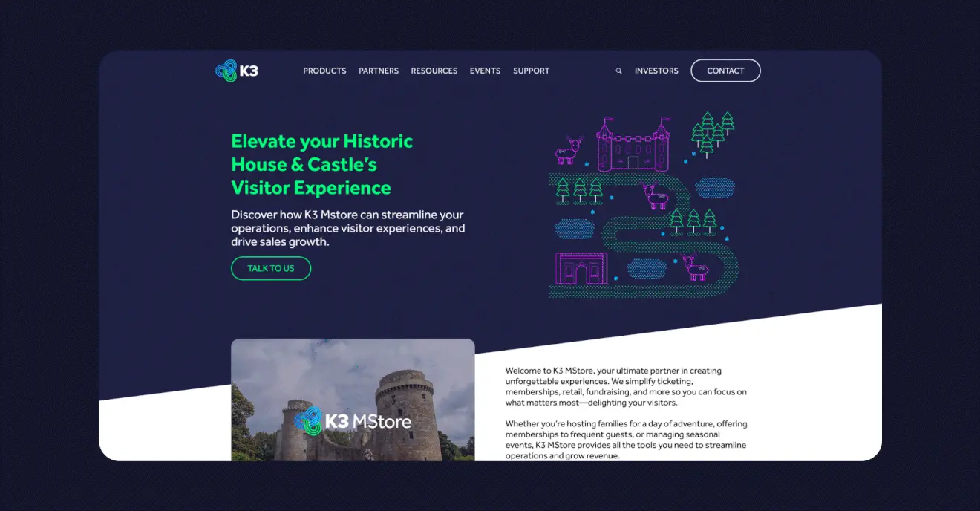
Task: Click the K3 logo in header
Action: point(237,71)
